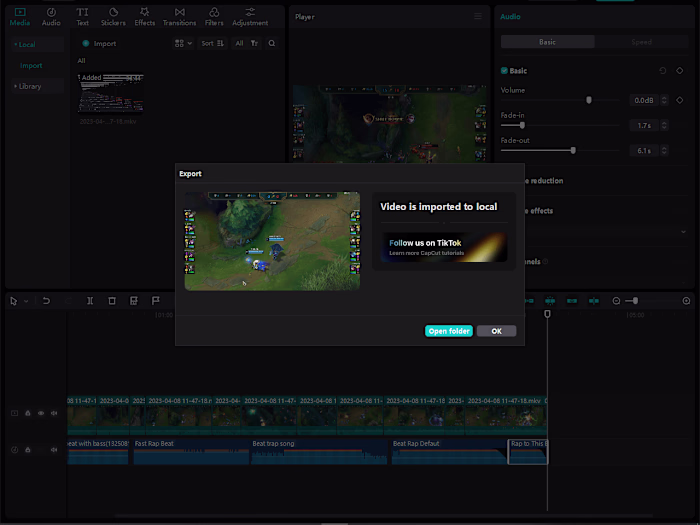
Task: Click the Open folder button
Action: [x=449, y=331]
